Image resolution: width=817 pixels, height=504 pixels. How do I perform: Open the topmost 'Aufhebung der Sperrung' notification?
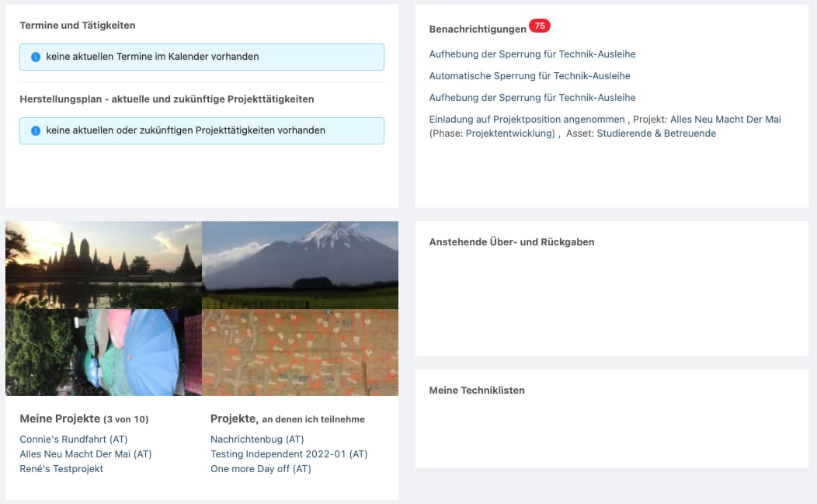[x=532, y=54]
